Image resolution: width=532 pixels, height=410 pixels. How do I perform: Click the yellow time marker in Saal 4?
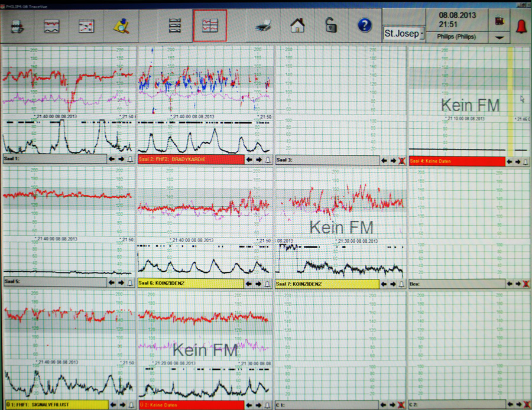(510, 100)
